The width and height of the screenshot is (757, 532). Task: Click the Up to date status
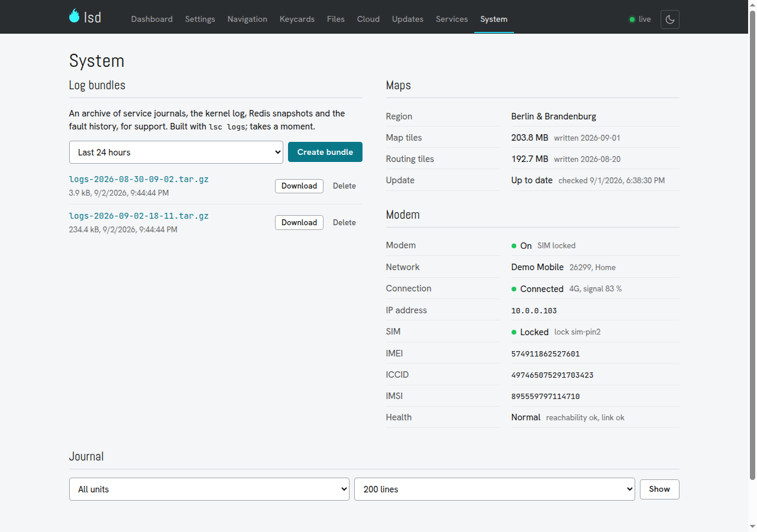coord(532,180)
